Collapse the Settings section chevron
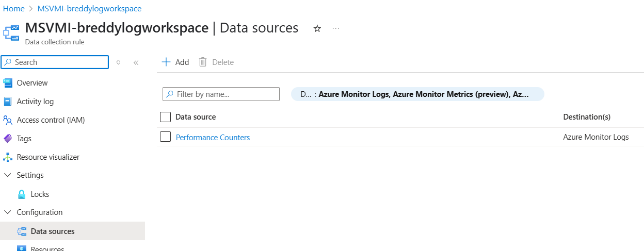 coord(7,175)
